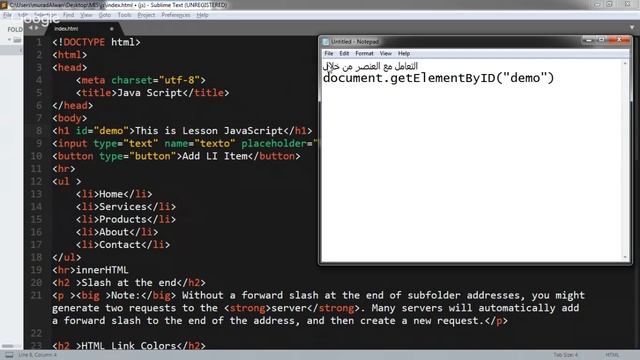Open the Selection menu in Sublime Text
640x360 pixels.
point(45,15)
